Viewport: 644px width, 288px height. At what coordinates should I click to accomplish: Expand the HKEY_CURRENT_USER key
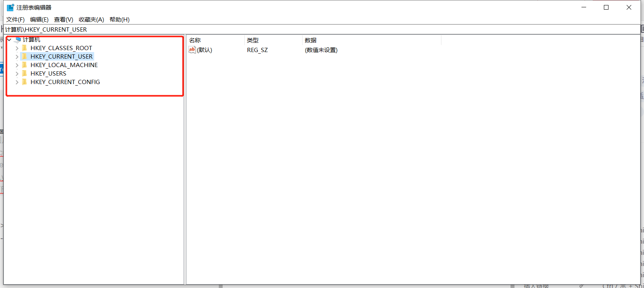(x=17, y=57)
